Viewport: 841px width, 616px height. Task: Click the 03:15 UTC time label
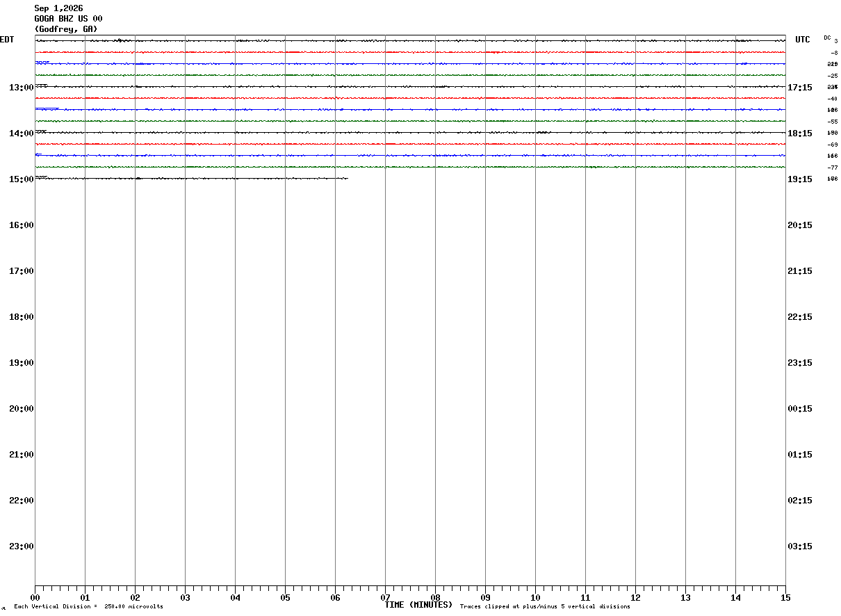tap(800, 546)
